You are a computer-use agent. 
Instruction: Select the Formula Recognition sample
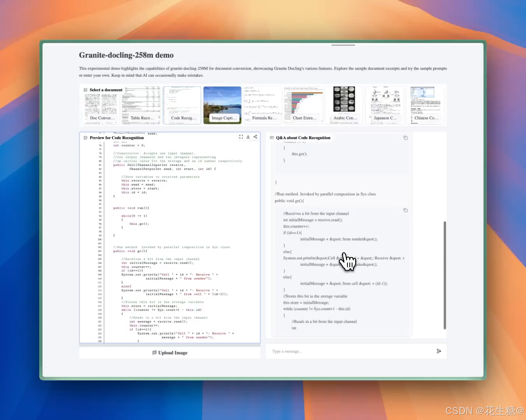[x=263, y=105]
